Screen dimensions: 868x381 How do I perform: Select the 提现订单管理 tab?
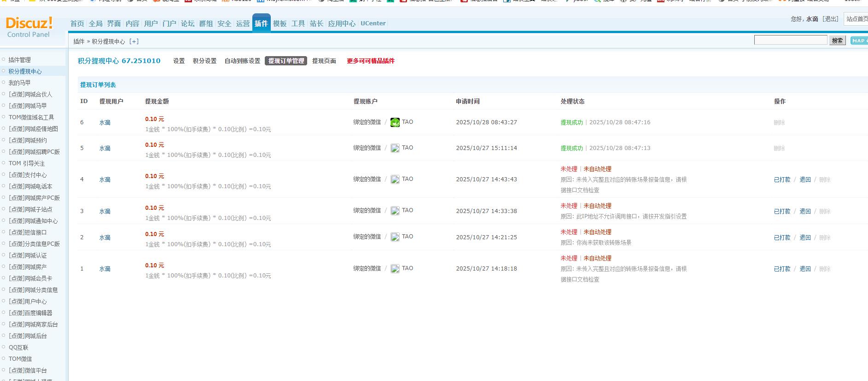(x=286, y=61)
